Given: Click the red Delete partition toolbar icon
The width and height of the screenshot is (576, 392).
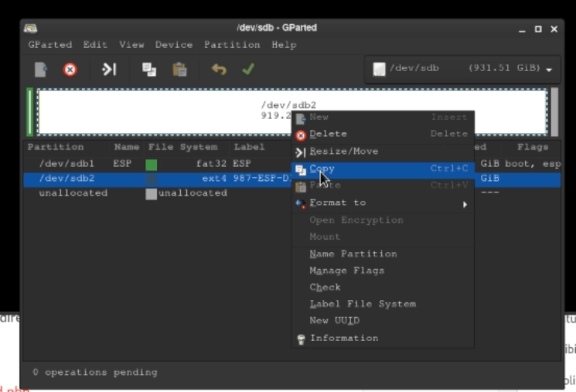Looking at the screenshot, I should pos(70,70).
